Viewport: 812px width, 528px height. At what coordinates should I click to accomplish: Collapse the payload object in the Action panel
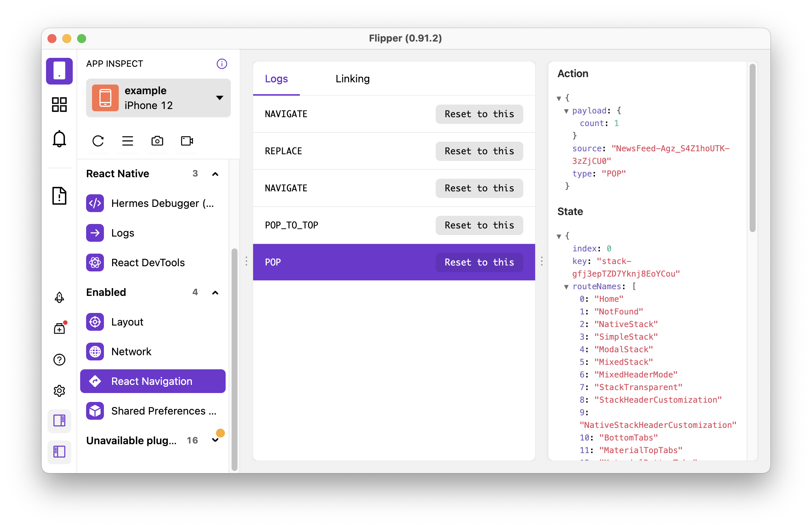click(x=566, y=110)
